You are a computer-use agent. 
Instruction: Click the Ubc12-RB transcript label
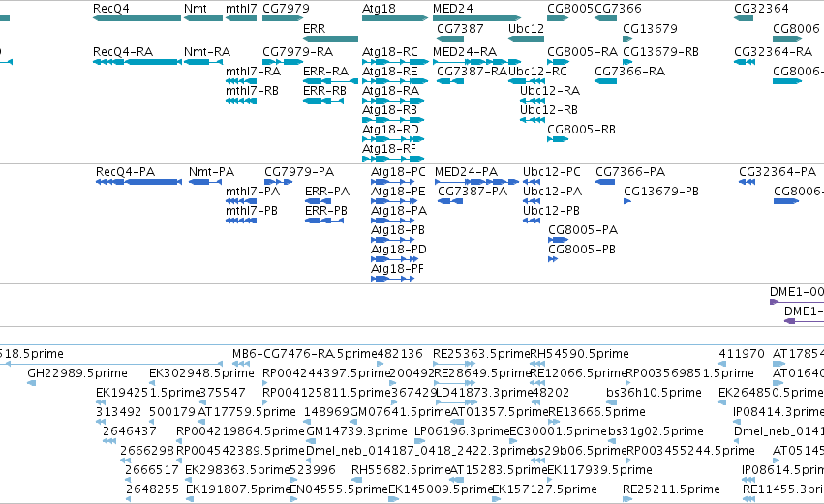click(x=549, y=110)
